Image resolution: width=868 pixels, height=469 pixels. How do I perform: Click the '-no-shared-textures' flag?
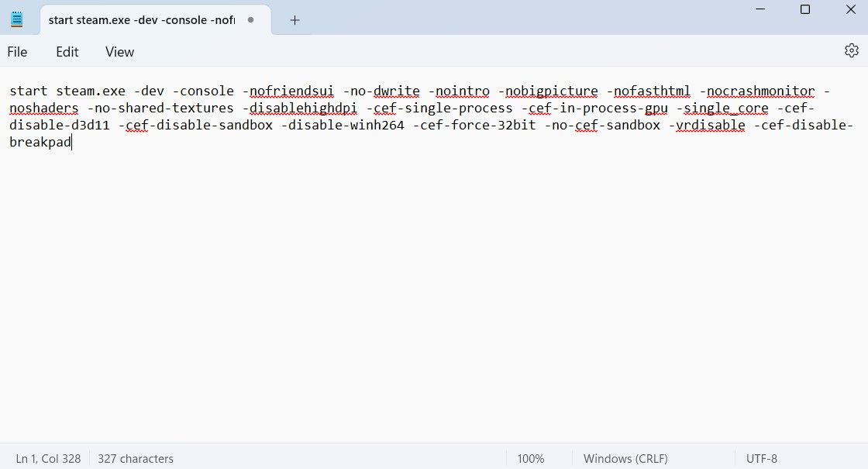coord(160,108)
